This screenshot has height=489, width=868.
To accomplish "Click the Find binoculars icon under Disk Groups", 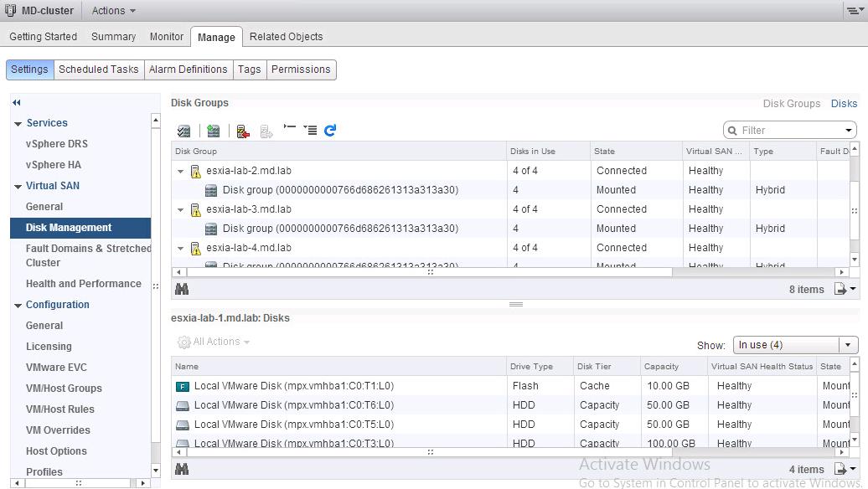I will pos(182,289).
